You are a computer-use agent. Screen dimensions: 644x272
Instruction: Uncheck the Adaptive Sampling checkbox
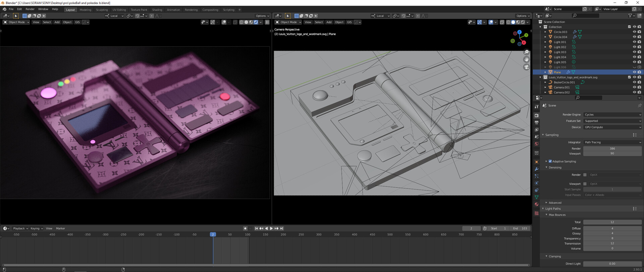point(550,162)
